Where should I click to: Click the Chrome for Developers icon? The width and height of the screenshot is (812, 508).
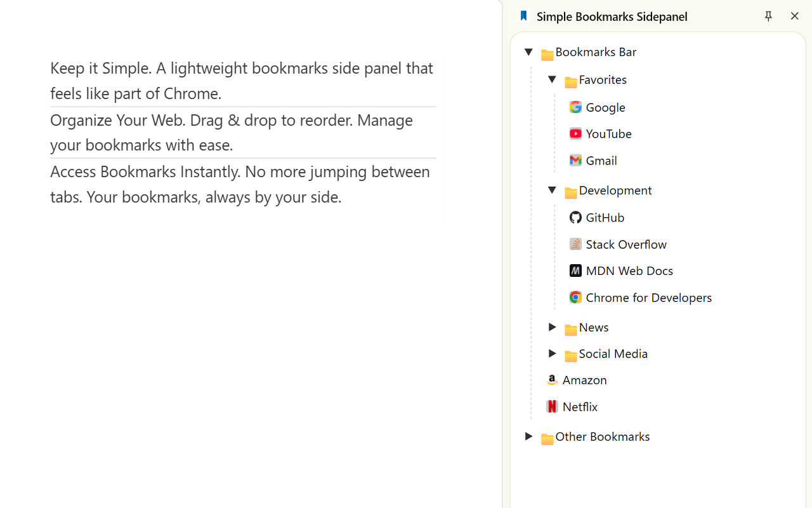[575, 297]
